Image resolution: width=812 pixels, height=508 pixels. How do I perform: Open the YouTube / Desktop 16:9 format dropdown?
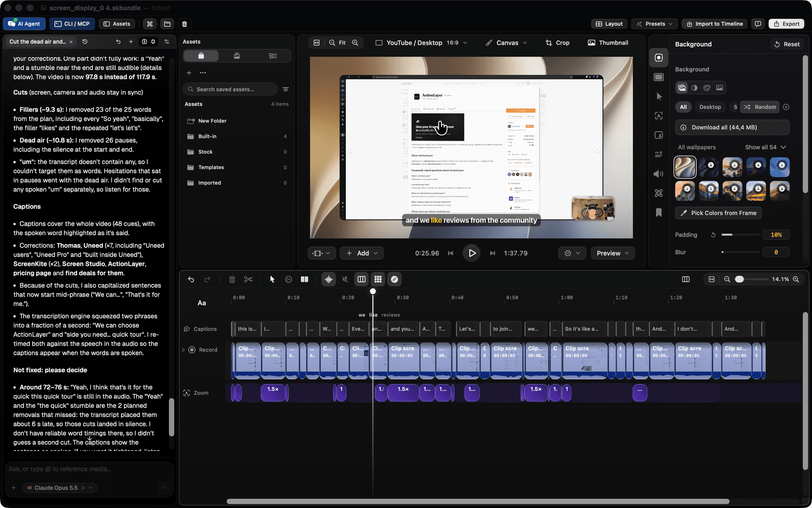pyautogui.click(x=422, y=43)
